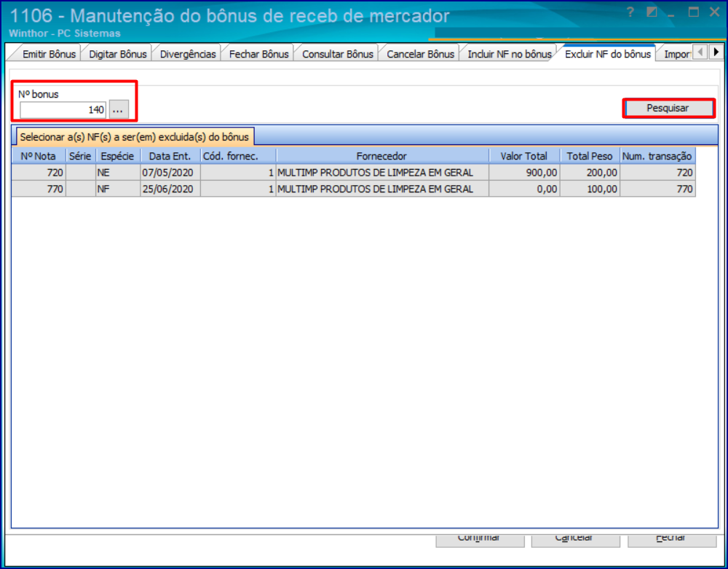
Task: Open the partially visible Impor tab
Action: click(676, 54)
